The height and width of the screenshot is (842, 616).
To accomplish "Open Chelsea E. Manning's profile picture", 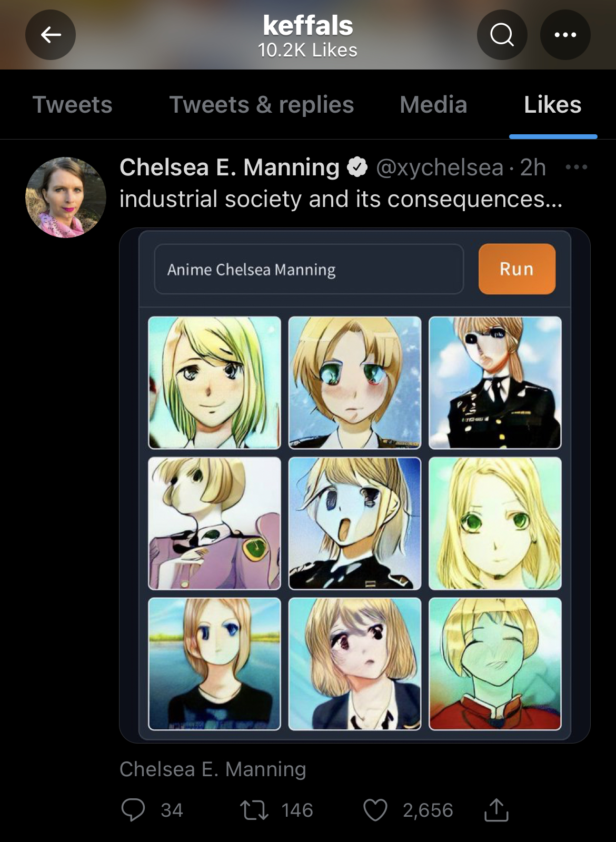I will pyautogui.click(x=66, y=197).
